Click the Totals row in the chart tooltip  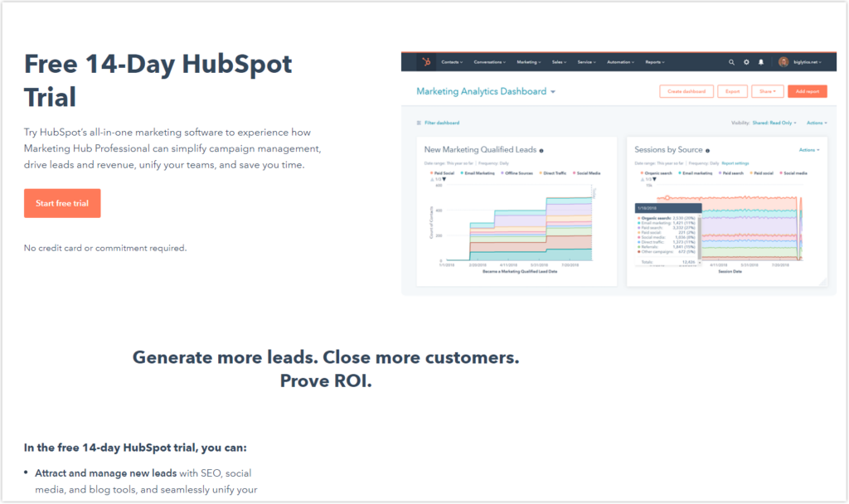(668, 262)
